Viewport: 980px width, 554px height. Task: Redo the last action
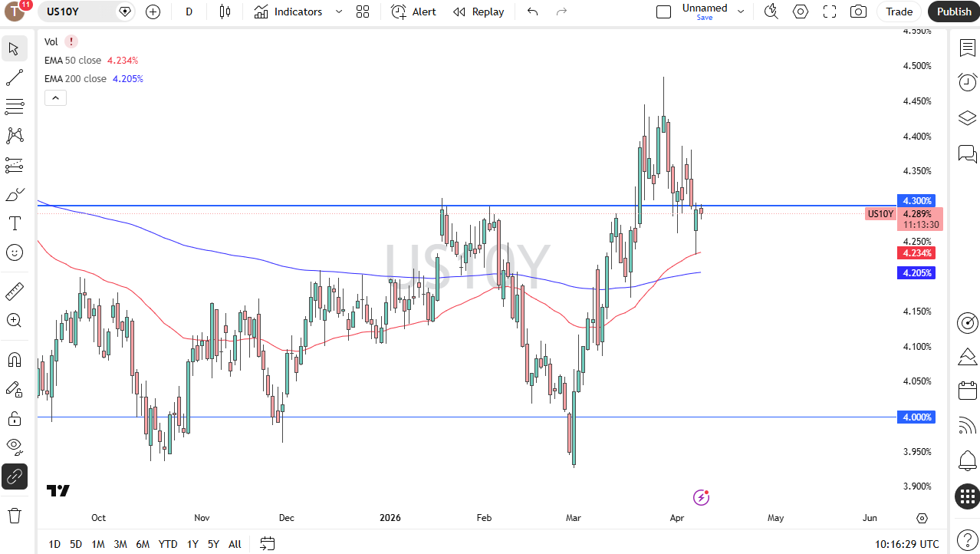coord(561,12)
